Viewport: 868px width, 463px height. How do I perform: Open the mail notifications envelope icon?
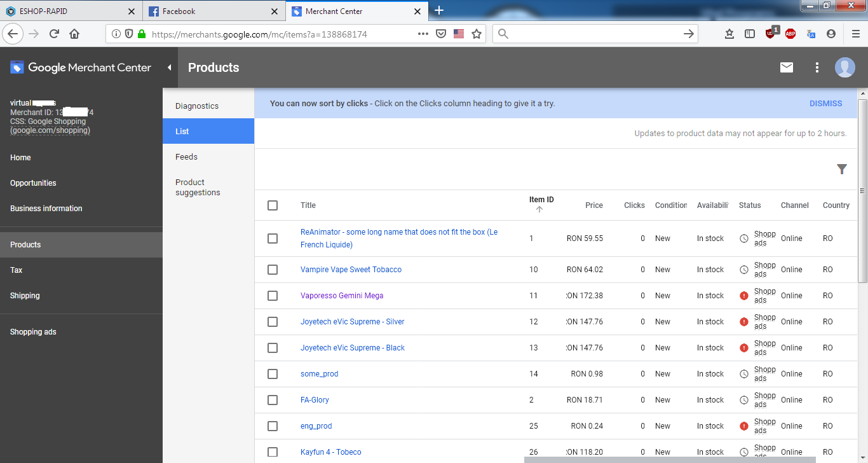787,67
